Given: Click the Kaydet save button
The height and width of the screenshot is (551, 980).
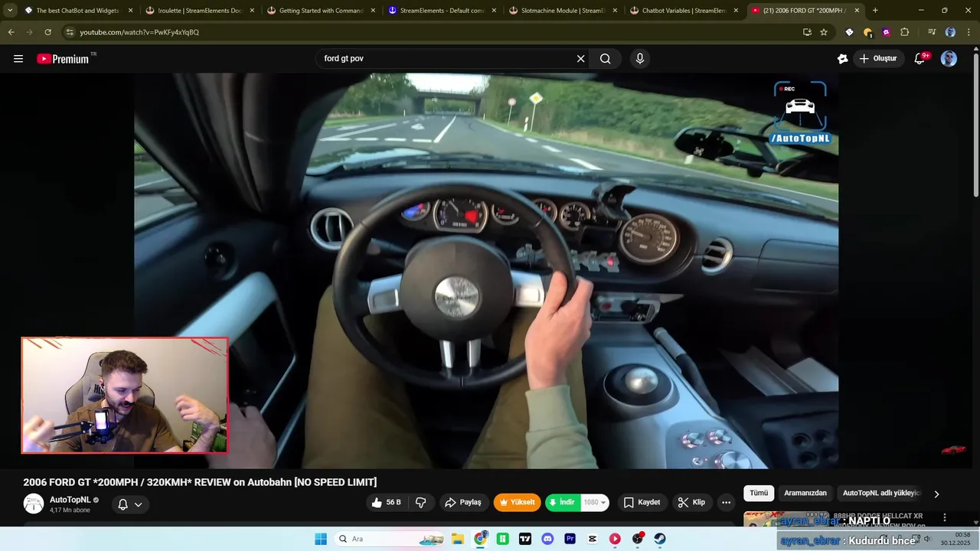Looking at the screenshot, I should coord(642,503).
